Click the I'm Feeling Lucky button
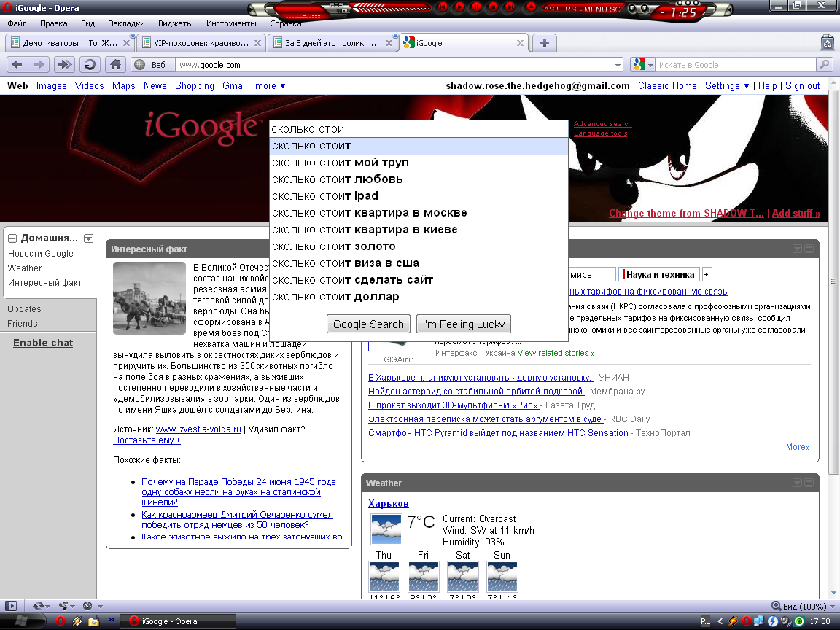The width and height of the screenshot is (840, 630). coord(464,324)
